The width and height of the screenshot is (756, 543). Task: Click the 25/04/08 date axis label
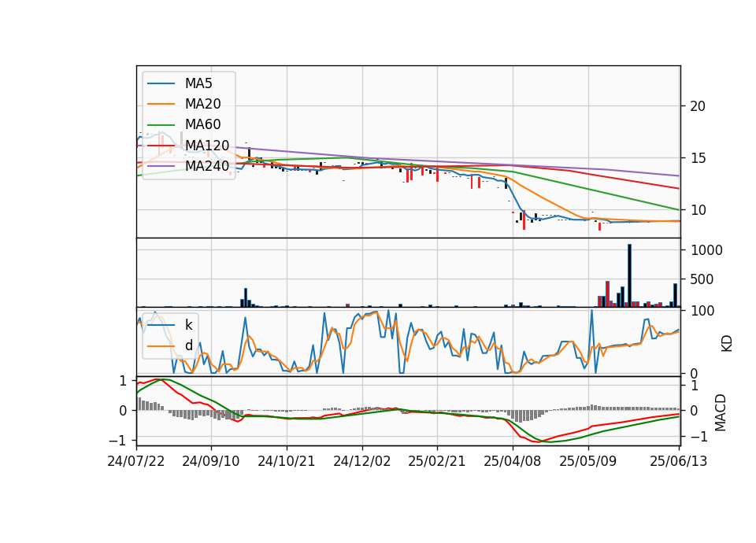[512, 461]
